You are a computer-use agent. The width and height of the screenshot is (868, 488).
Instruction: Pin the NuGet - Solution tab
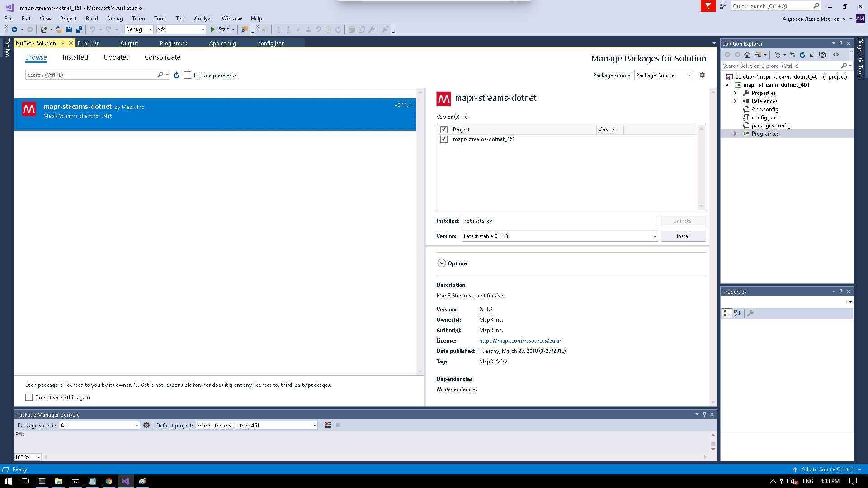[x=63, y=43]
